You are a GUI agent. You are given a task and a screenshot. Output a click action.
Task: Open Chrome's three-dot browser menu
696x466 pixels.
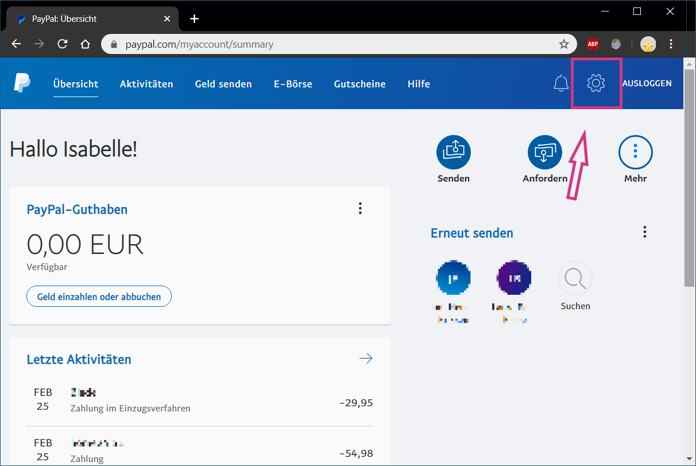tap(671, 44)
